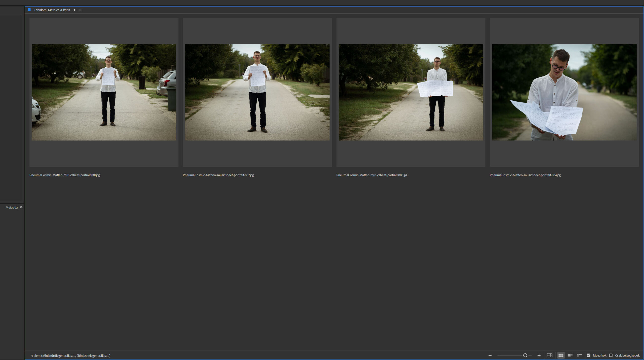Uncheck the Mozaikok checkbox
644x360 pixels.
coord(588,355)
